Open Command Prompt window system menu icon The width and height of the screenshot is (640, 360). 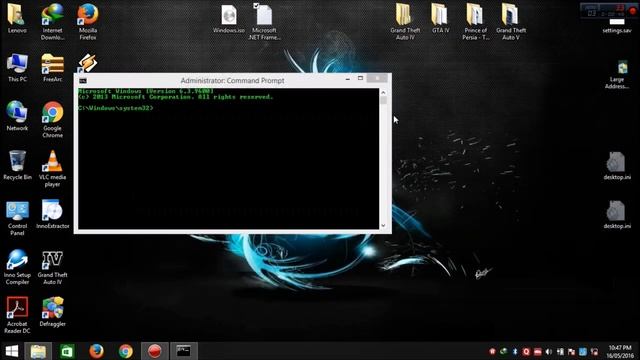pos(83,81)
